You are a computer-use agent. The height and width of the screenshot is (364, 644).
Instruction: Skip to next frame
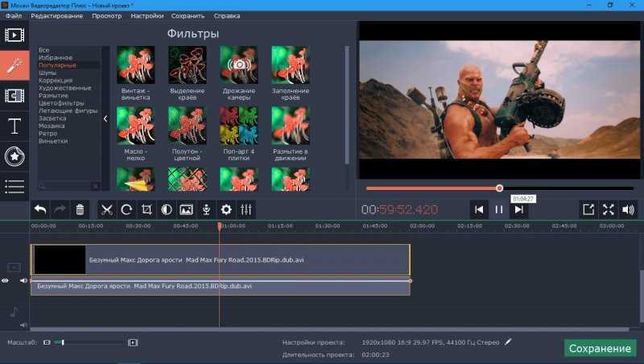(x=518, y=209)
